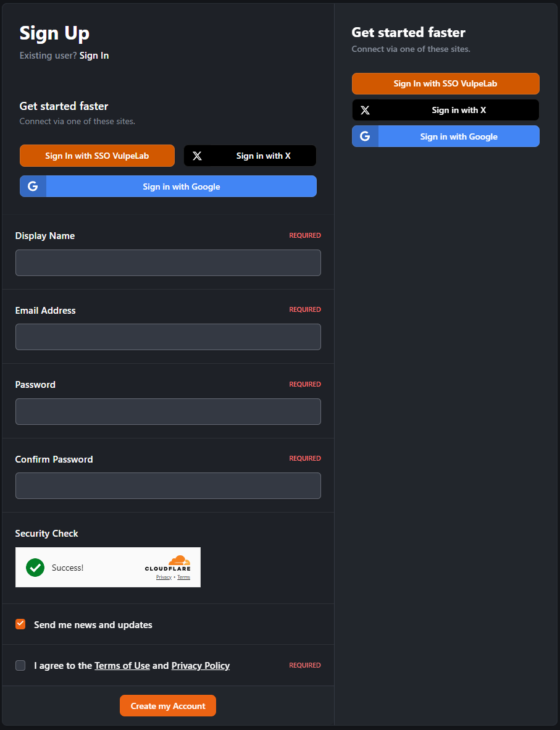Click the X logo in the left sign-up form

click(197, 156)
